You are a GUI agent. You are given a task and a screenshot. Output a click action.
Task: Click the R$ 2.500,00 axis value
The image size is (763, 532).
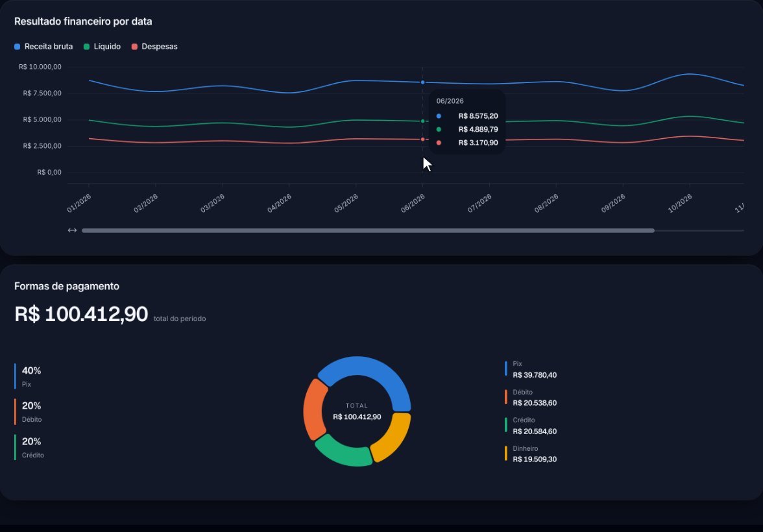(x=42, y=145)
